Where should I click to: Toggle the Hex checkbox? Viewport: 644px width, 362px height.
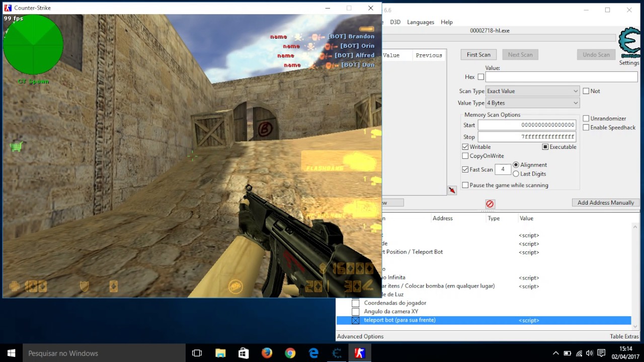click(x=480, y=77)
